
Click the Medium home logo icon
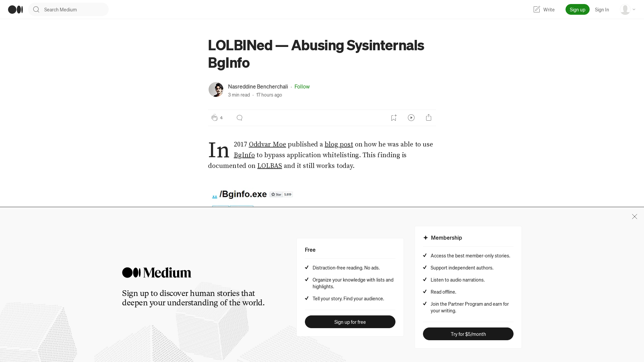click(15, 9)
